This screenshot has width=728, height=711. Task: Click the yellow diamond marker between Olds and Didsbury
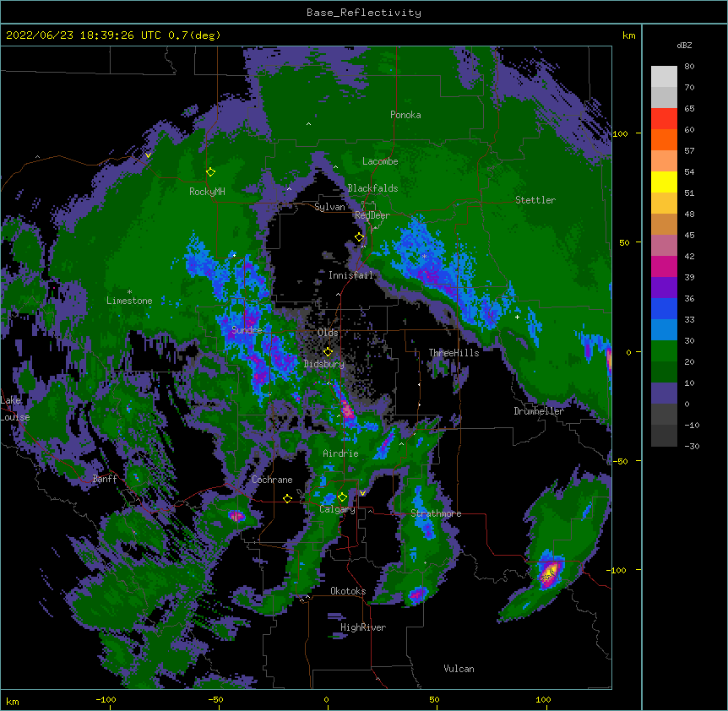[x=328, y=352]
